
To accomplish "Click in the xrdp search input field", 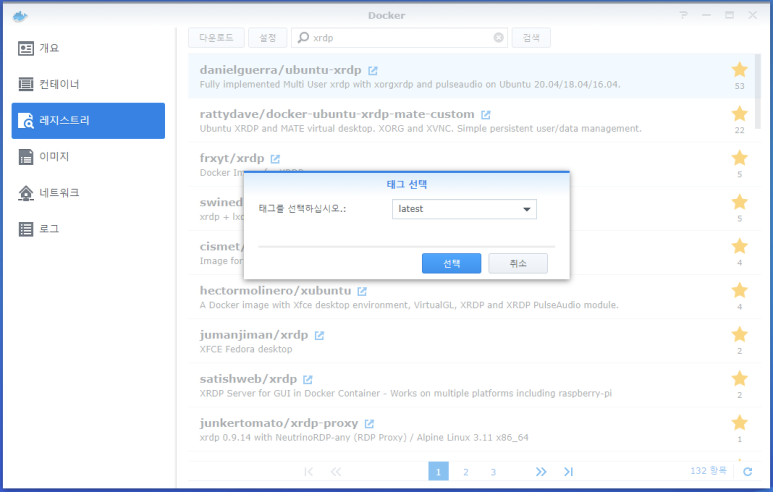I will pos(400,37).
